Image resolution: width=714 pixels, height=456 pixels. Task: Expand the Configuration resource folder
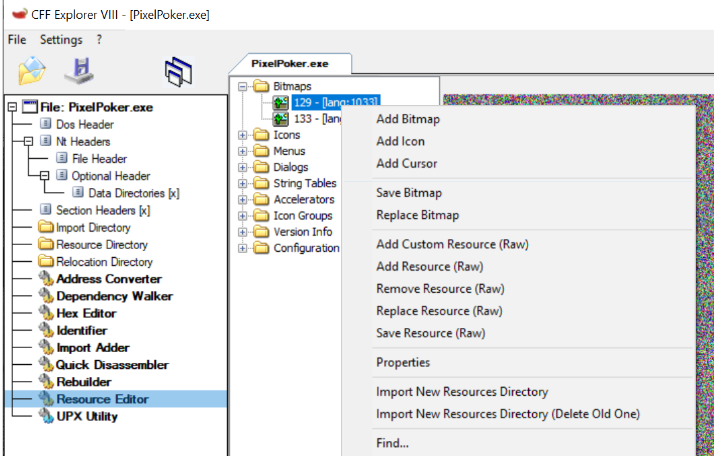point(243,248)
